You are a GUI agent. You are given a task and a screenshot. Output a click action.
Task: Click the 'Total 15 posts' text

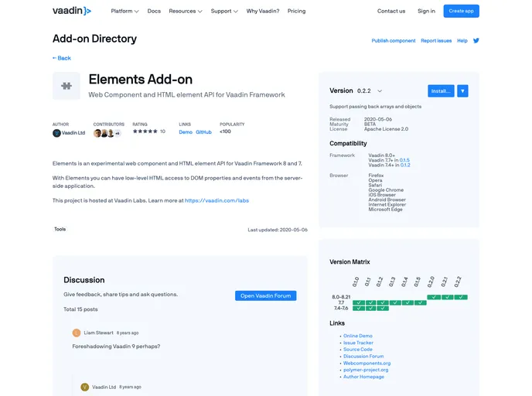(80, 309)
